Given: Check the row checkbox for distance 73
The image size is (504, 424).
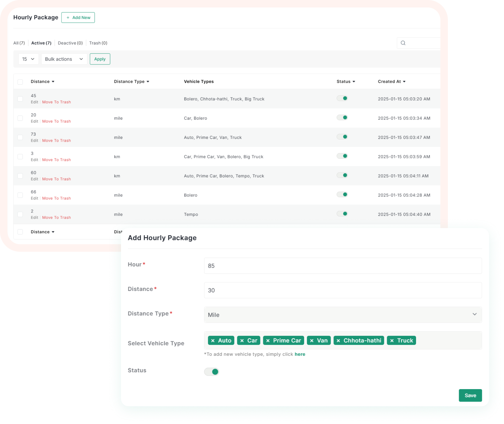Looking at the screenshot, I should click(20, 137).
